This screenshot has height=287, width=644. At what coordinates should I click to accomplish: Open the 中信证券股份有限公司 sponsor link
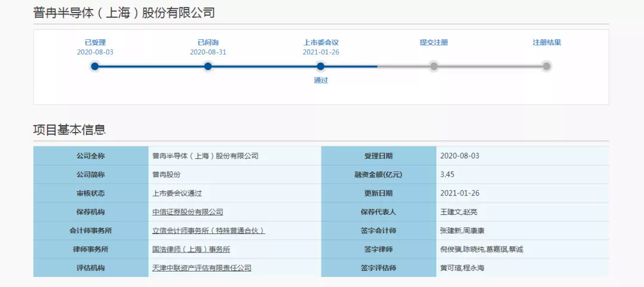click(187, 212)
